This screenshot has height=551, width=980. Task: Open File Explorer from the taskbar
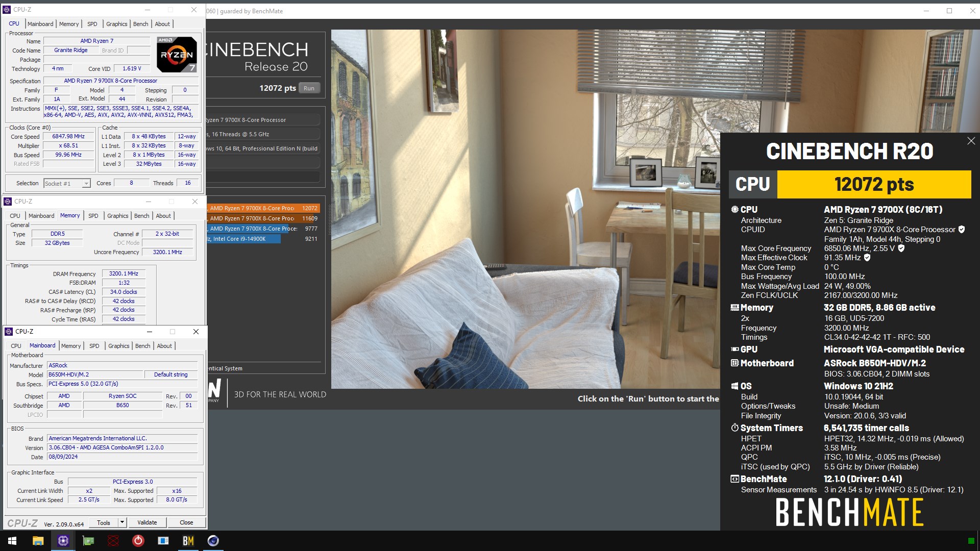(38, 541)
